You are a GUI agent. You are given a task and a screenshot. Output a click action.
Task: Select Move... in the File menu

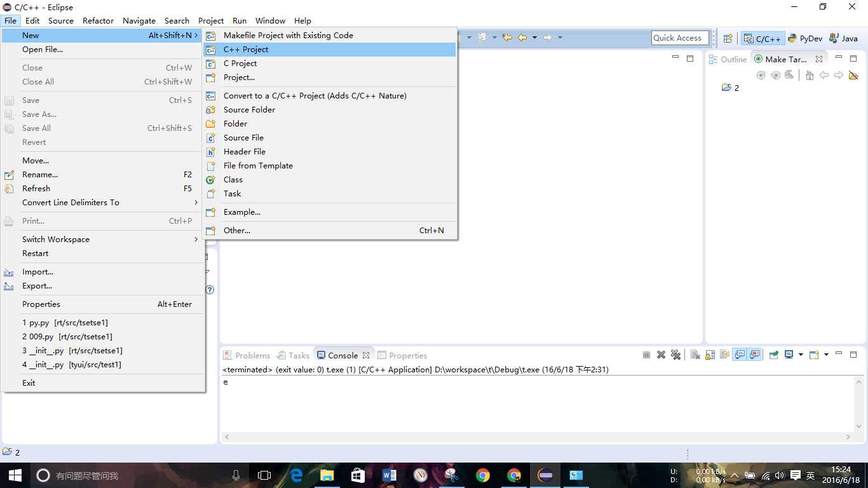click(102, 161)
